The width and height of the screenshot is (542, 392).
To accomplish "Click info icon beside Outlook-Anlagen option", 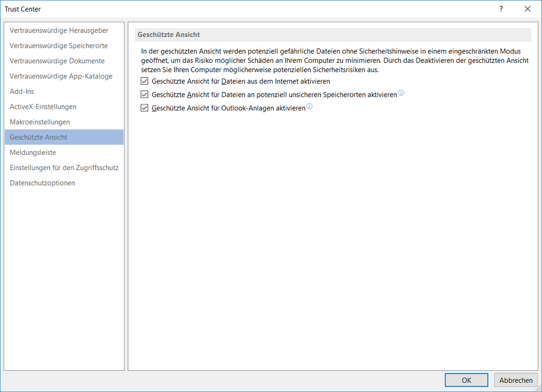I will (x=309, y=107).
